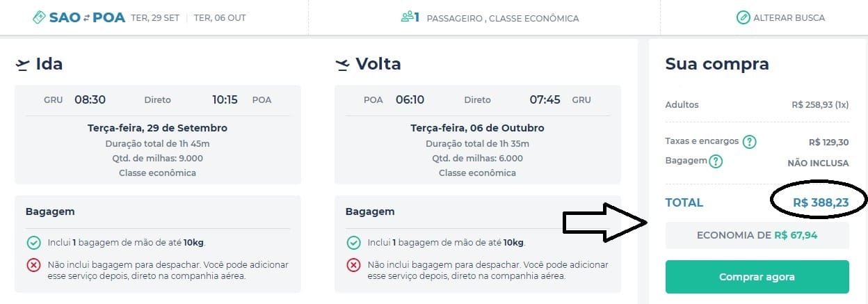Click the passengers icon in the header
This screenshot has width=868, height=304.
[409, 17]
